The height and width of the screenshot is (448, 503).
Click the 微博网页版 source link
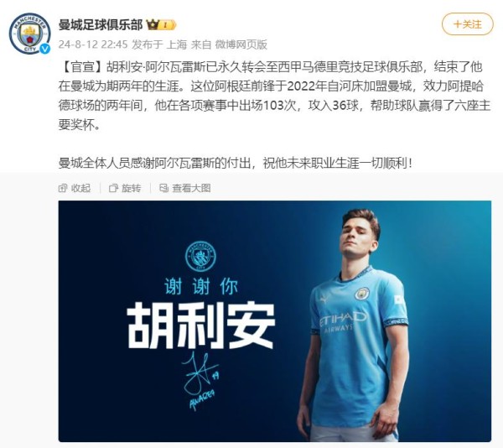(x=241, y=44)
